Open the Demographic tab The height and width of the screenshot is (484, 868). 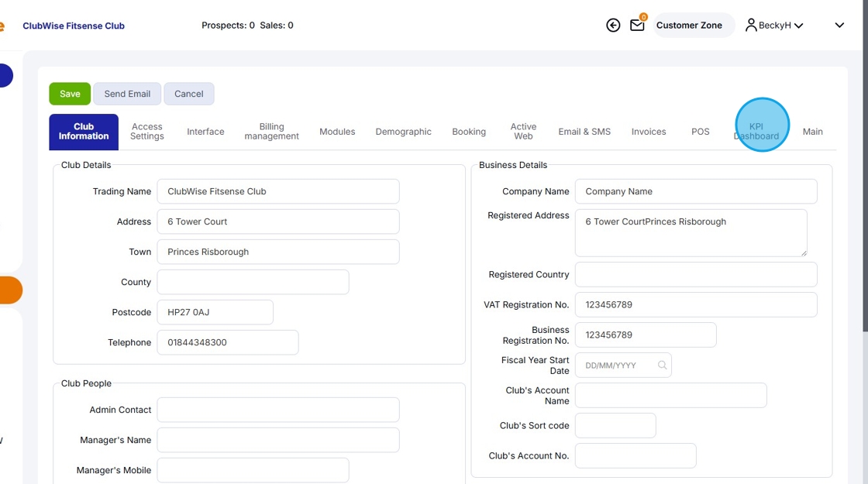[403, 132]
